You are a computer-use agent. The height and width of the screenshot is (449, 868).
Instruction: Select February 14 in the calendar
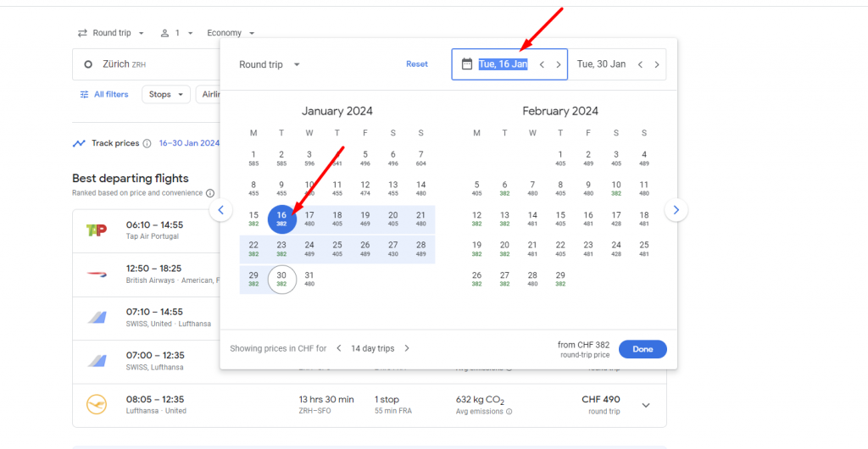[x=532, y=219]
